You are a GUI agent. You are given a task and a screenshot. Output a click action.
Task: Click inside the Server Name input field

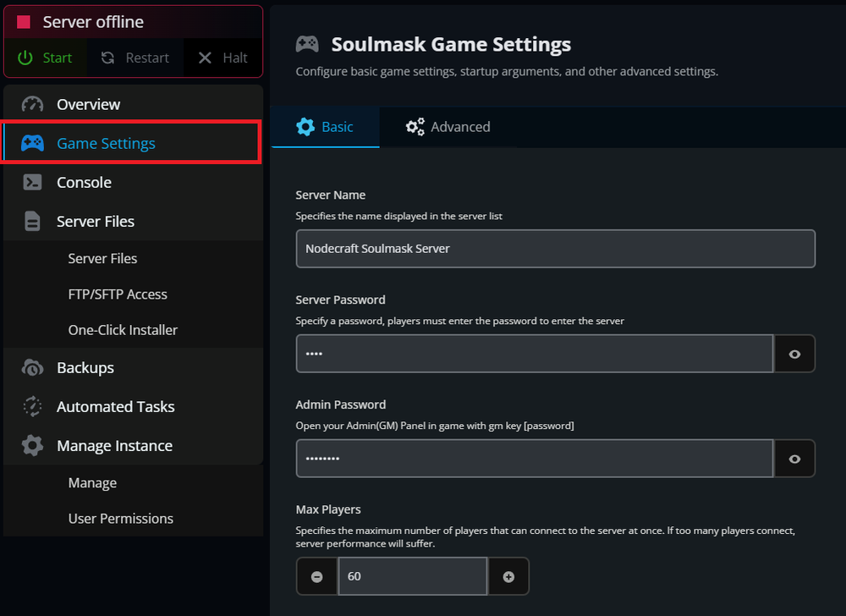tap(554, 248)
